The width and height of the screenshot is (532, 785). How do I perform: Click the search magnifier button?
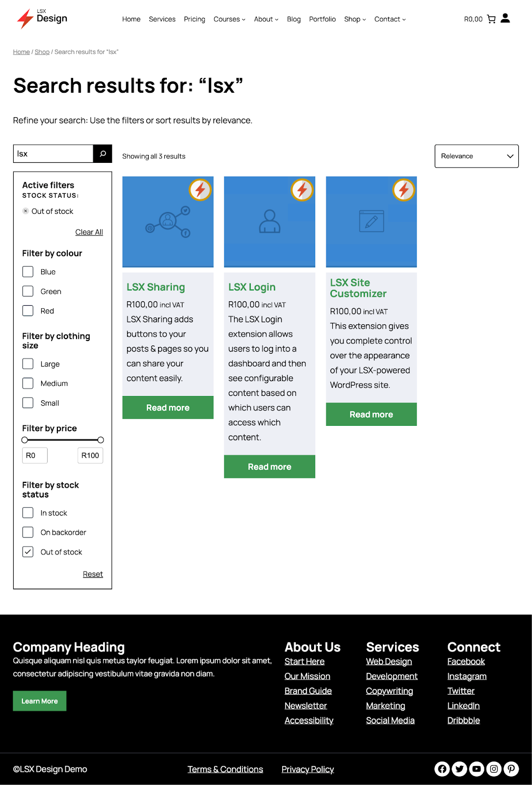pyautogui.click(x=103, y=154)
